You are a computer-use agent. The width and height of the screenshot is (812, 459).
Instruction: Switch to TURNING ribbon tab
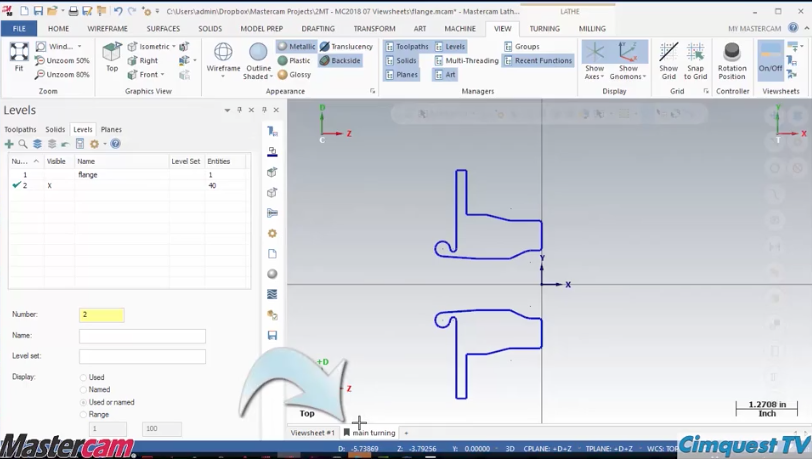click(544, 28)
